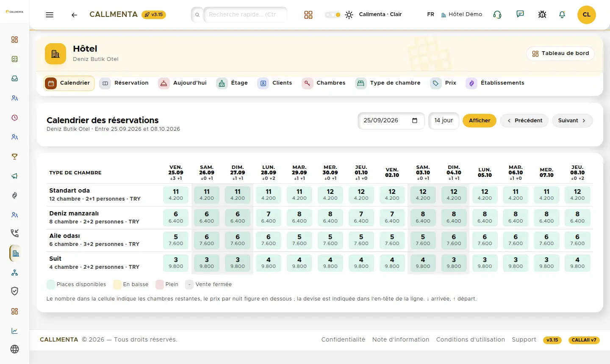This screenshot has width=610, height=364.
Task: Open the Clients tab
Action: tap(275, 83)
